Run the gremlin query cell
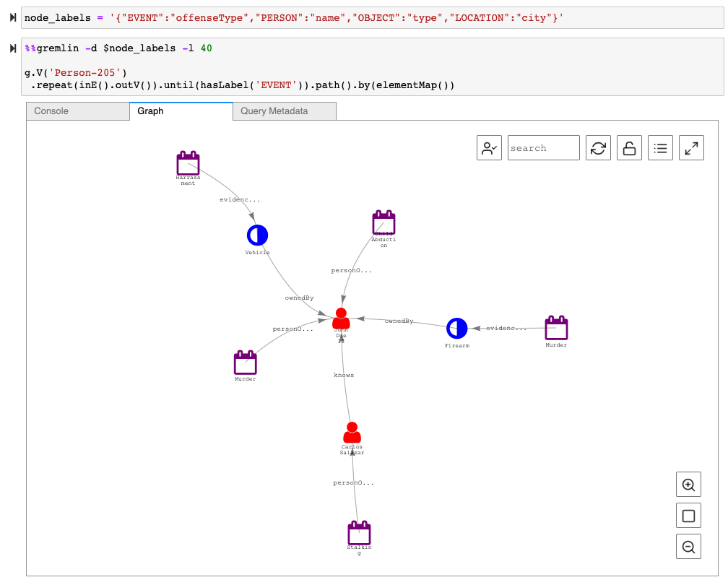This screenshot has height=585, width=728. coord(12,48)
